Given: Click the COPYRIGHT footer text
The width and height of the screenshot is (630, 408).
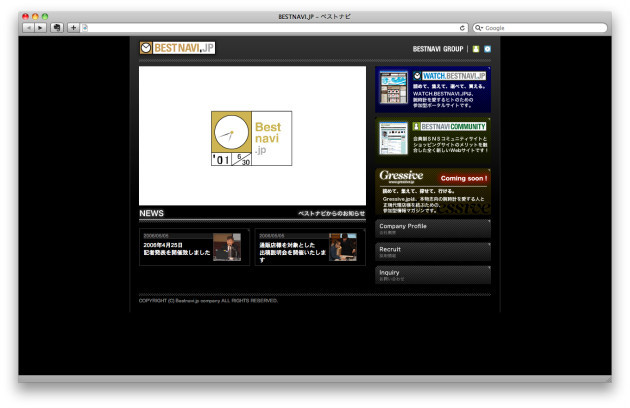Looking at the screenshot, I should coord(208,300).
